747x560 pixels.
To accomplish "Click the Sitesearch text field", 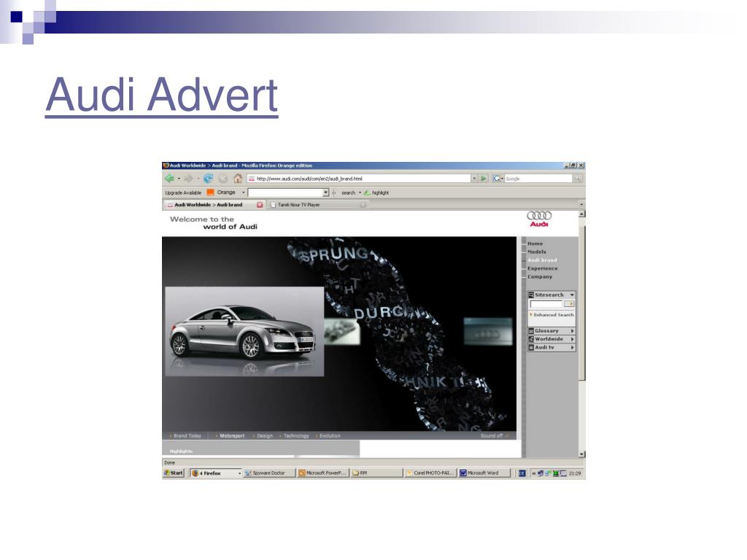I will pos(546,304).
